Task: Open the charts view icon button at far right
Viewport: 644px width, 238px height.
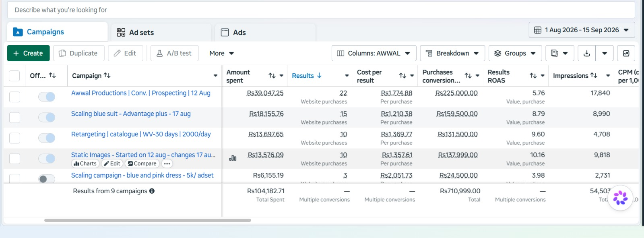Action: [626, 53]
